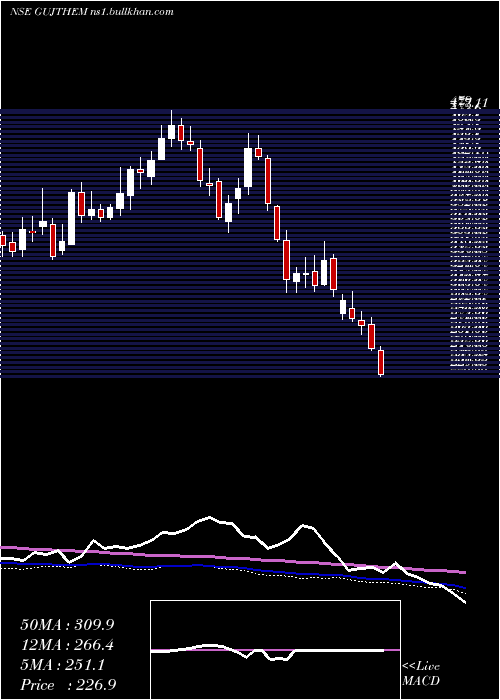Click the 5MA : 251.1 value
The image size is (500, 700).
click(x=62, y=665)
